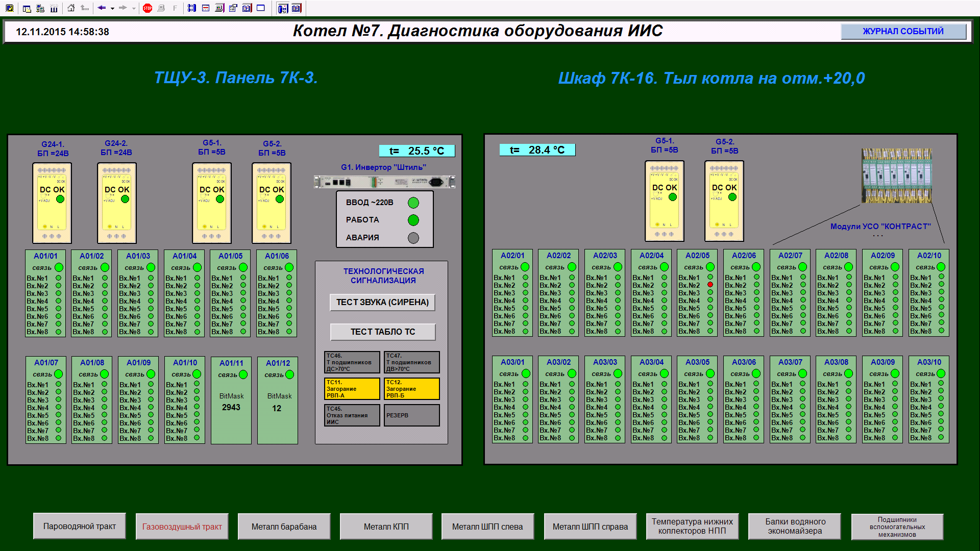Click the A02/10 module label
This screenshot has width=980, height=551.
tap(929, 256)
